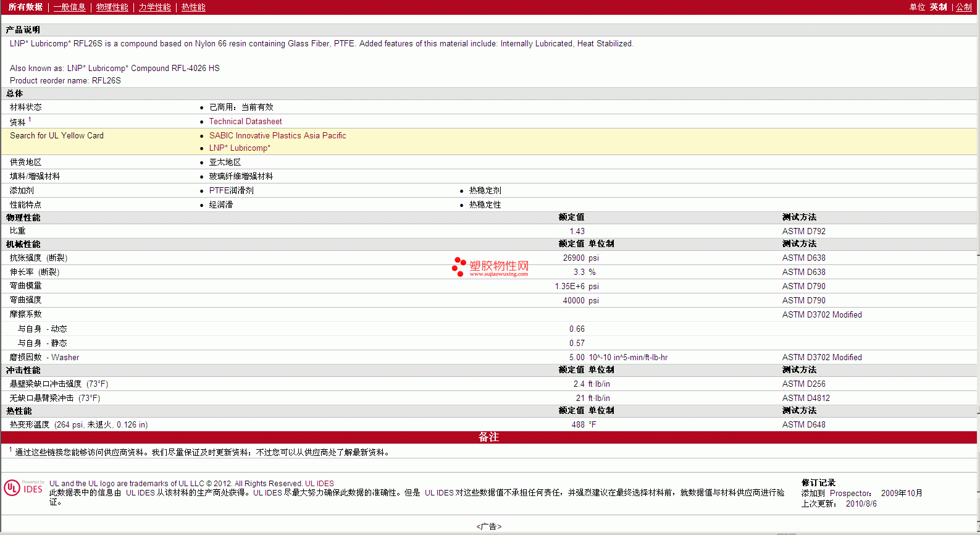Click ASTM D256 test method
The height and width of the screenshot is (535, 980).
pos(803,384)
